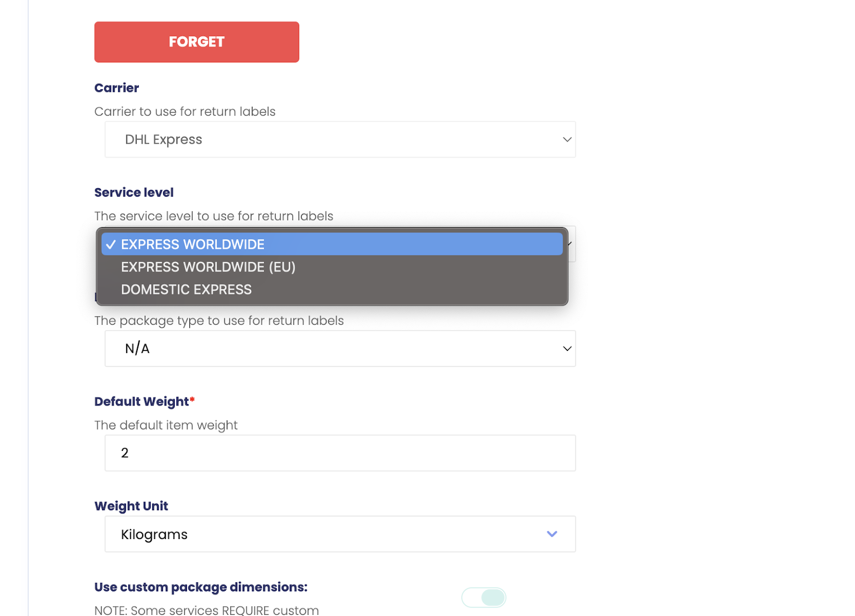
Task: Open the package type dropdown showing N/A
Action: point(340,348)
